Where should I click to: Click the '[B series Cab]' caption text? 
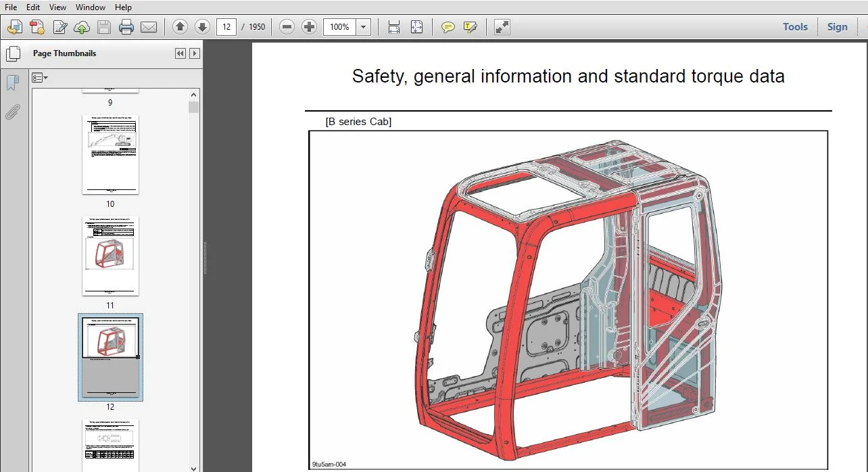(x=358, y=122)
